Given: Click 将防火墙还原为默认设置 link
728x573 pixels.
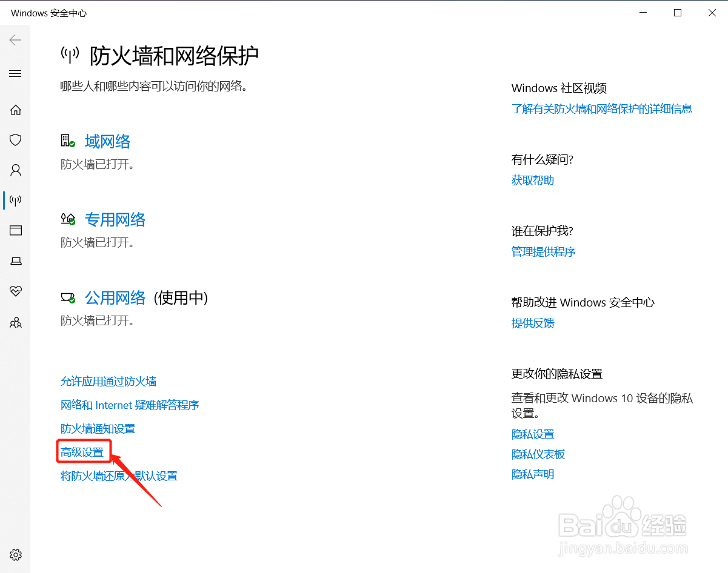Looking at the screenshot, I should [119, 476].
